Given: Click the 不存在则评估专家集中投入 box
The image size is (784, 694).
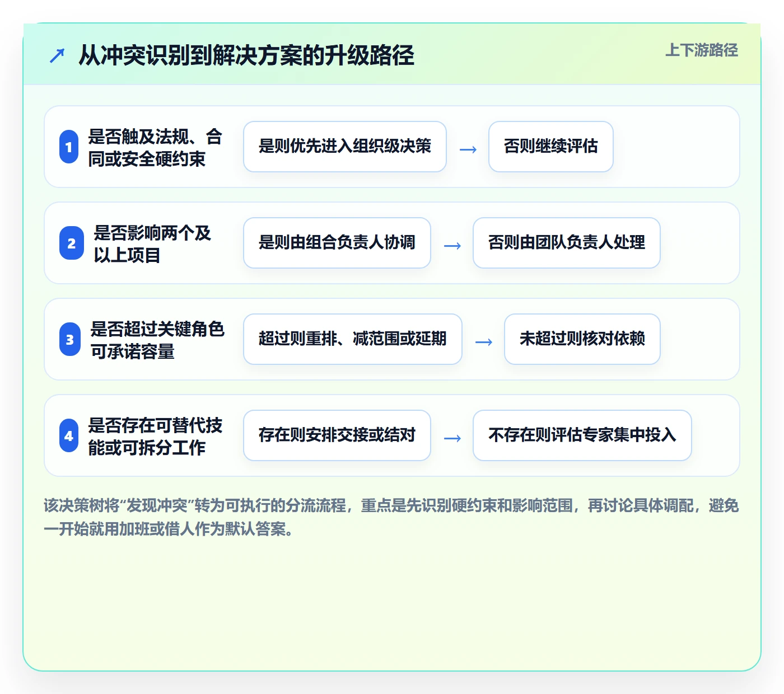Looking at the screenshot, I should pos(582,435).
